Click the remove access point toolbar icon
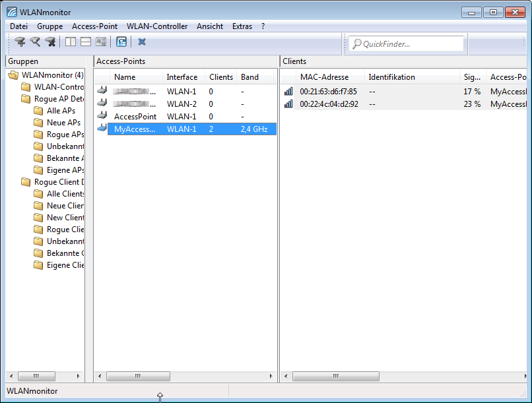This screenshot has width=532, height=403. coord(50,42)
